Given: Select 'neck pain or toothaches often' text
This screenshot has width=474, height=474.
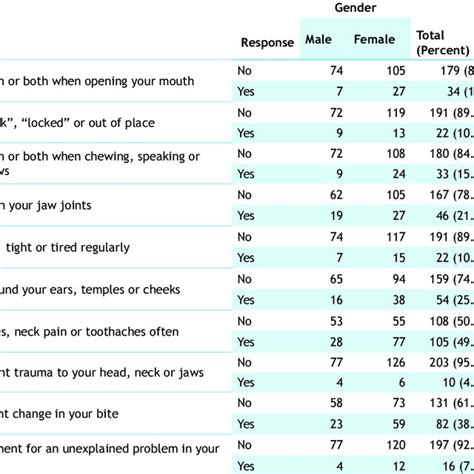Looking at the screenshot, I should 89,332.
